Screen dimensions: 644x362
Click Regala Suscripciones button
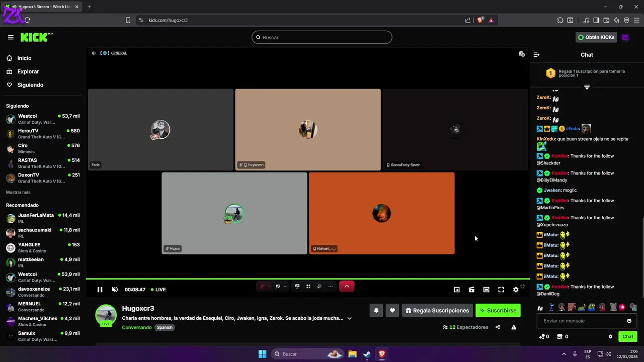coord(437,311)
